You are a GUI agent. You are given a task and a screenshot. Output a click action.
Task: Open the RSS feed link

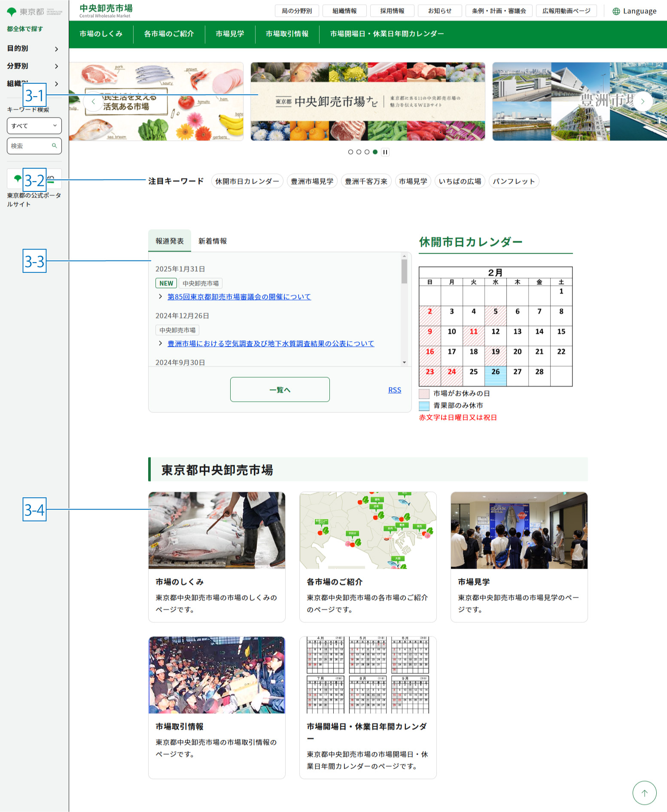pos(395,390)
